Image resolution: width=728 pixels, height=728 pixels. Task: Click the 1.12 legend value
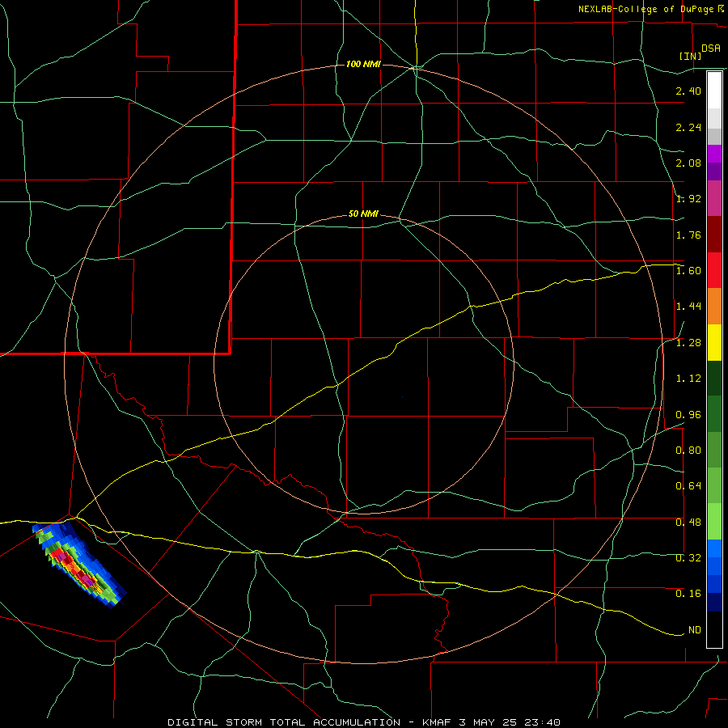[688, 379]
